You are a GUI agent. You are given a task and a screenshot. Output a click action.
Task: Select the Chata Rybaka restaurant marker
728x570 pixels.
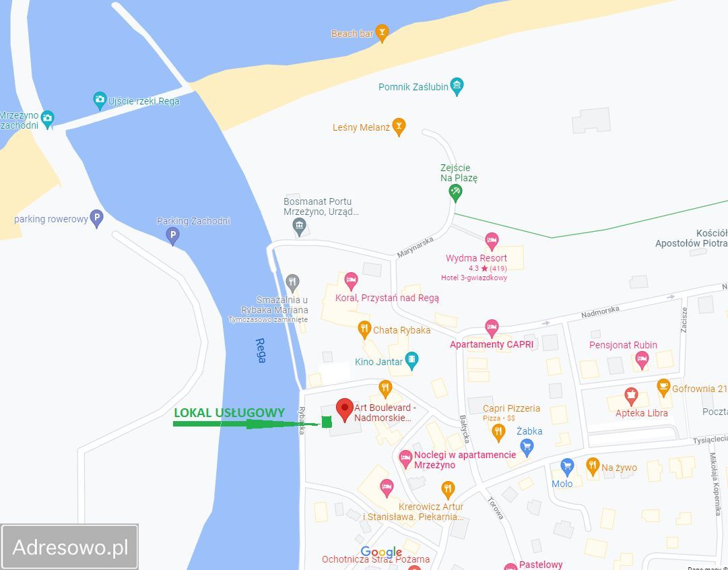(x=364, y=330)
